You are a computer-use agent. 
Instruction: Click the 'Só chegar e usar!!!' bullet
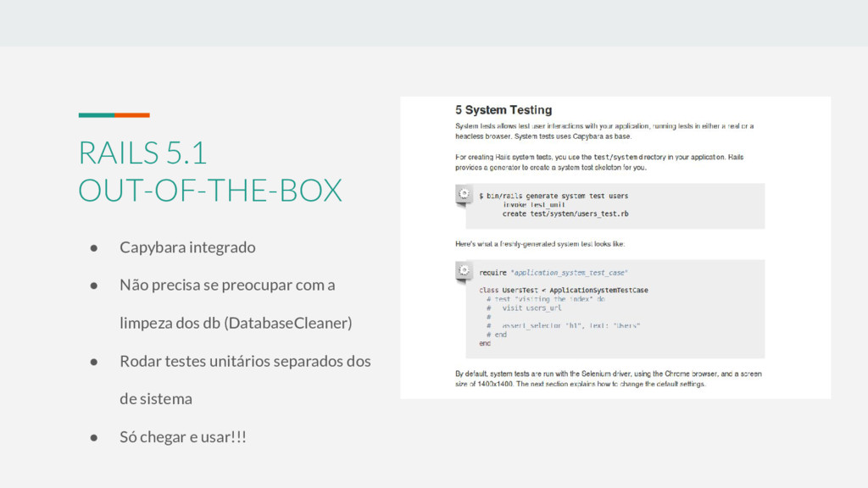click(183, 437)
